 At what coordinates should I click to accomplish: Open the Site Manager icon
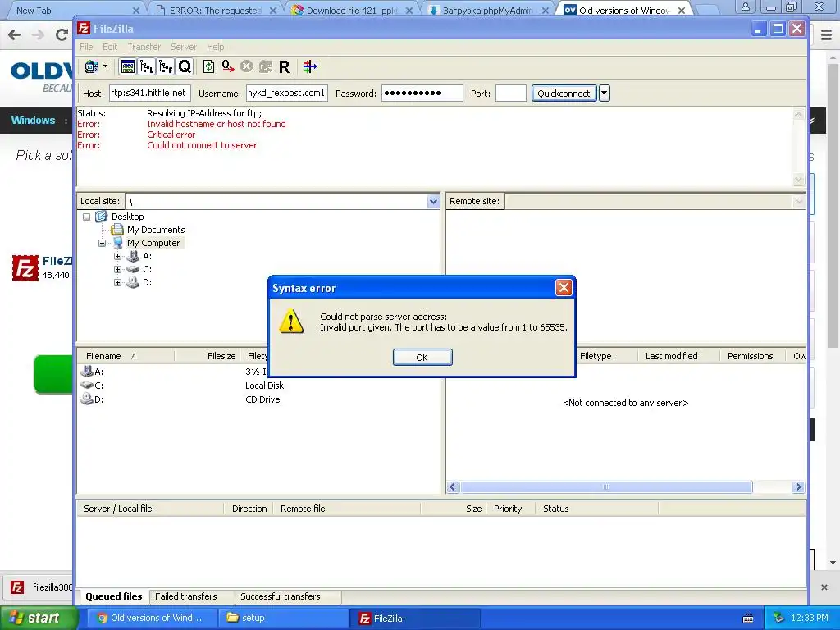92,66
